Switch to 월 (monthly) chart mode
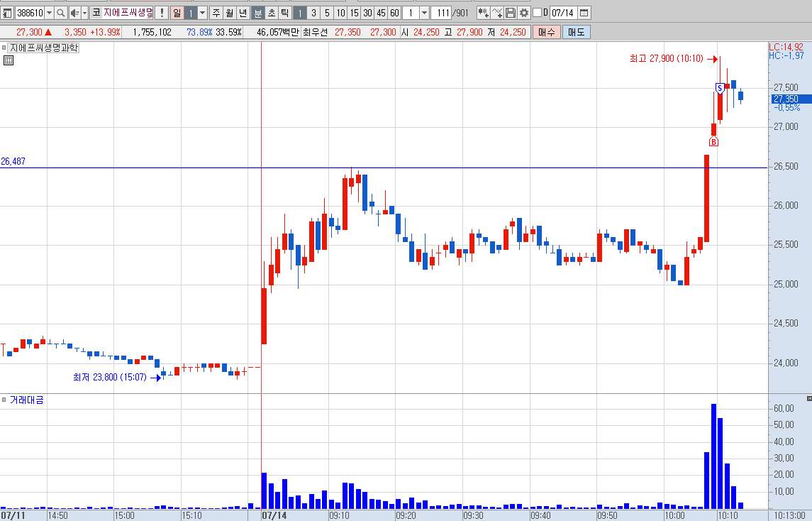Viewport: 812px width, 521px height. [x=230, y=13]
